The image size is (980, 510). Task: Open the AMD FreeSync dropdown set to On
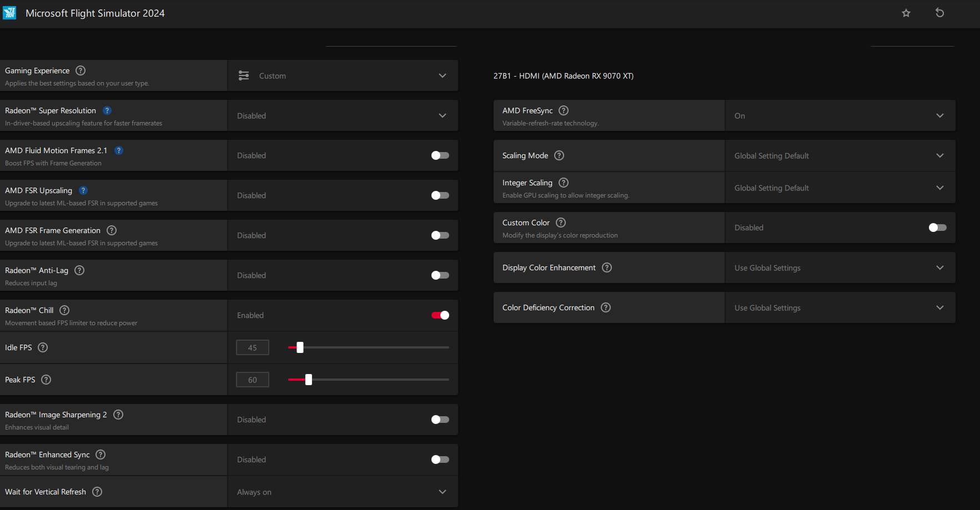pyautogui.click(x=840, y=115)
